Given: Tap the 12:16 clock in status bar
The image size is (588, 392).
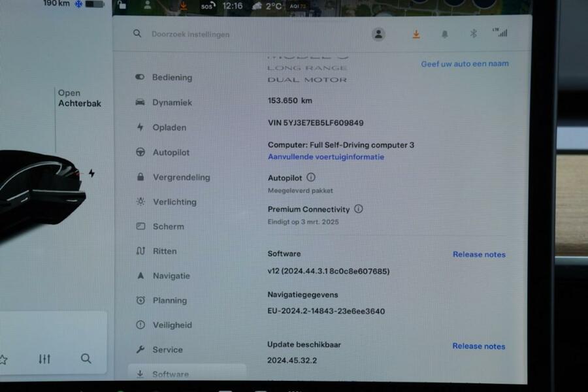Looking at the screenshot, I should 233,6.
